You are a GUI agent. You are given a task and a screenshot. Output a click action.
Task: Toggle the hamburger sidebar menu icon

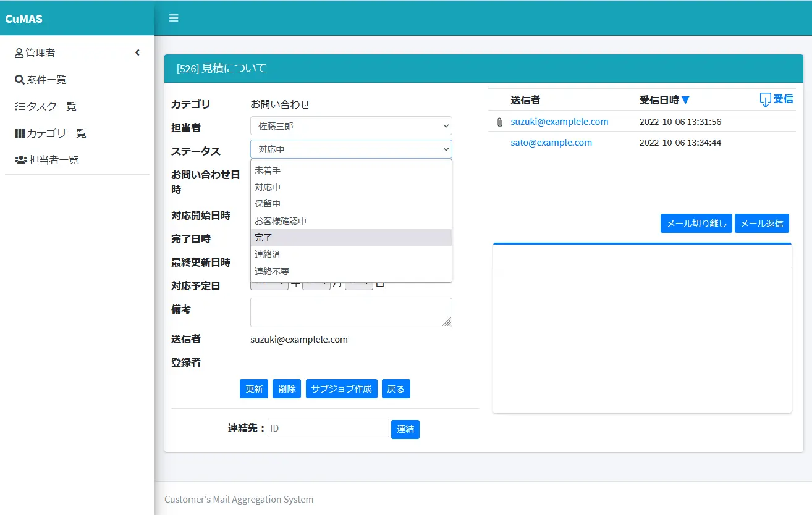click(174, 18)
